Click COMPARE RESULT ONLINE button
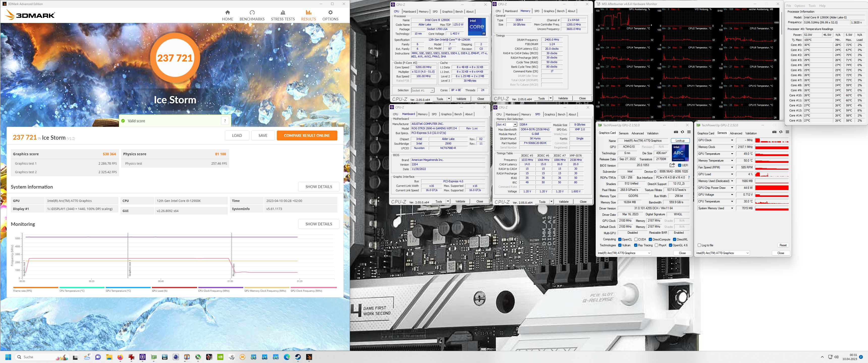Viewport: 868px width, 363px height. (x=307, y=135)
